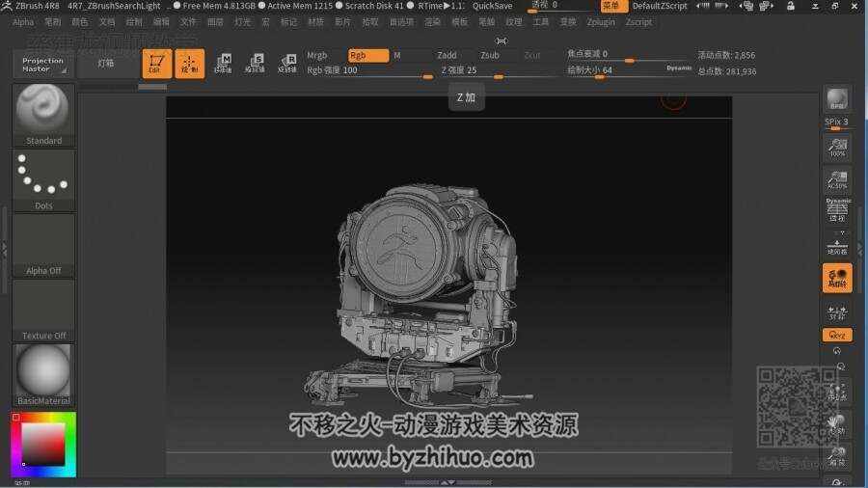Enable Mrgb mode

(317, 55)
